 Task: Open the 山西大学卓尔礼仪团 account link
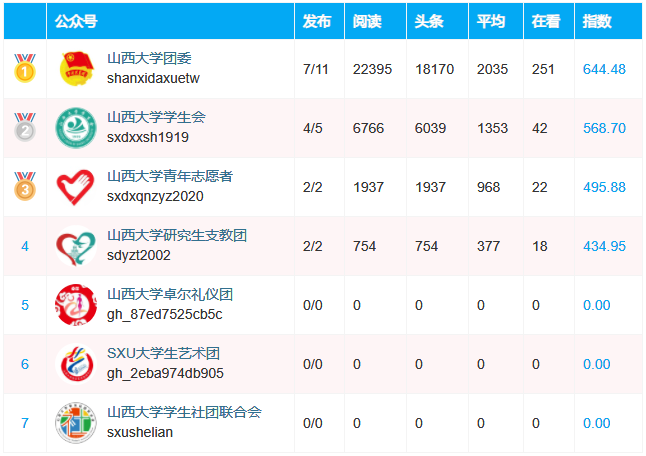click(170, 295)
